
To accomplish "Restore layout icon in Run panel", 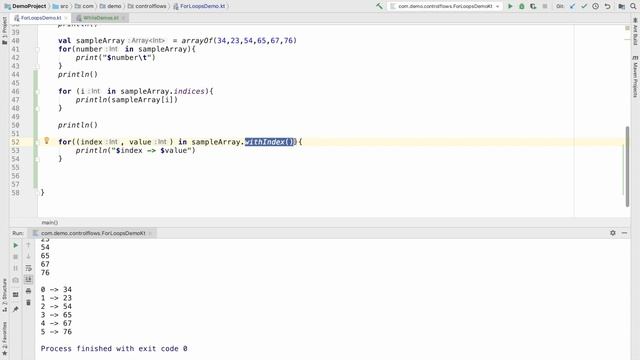I will [x=16, y=295].
